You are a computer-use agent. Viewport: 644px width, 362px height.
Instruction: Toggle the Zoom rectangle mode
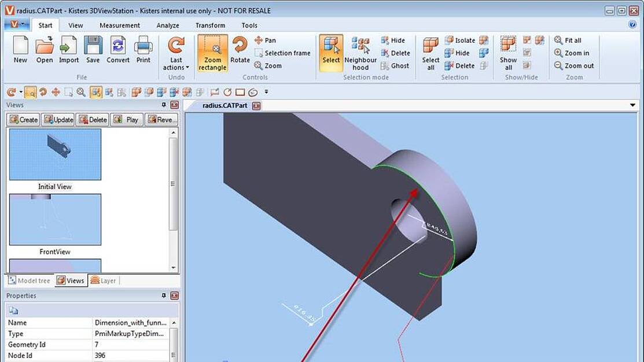tap(212, 53)
